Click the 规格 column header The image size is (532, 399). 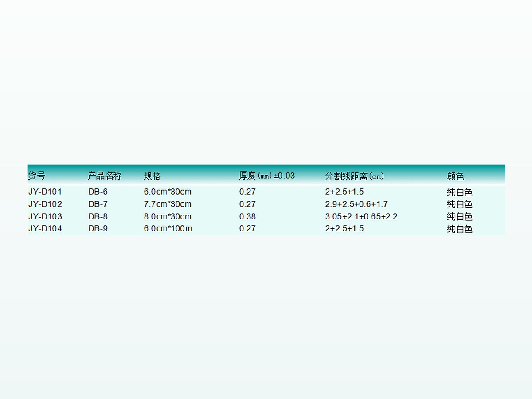[152, 176]
